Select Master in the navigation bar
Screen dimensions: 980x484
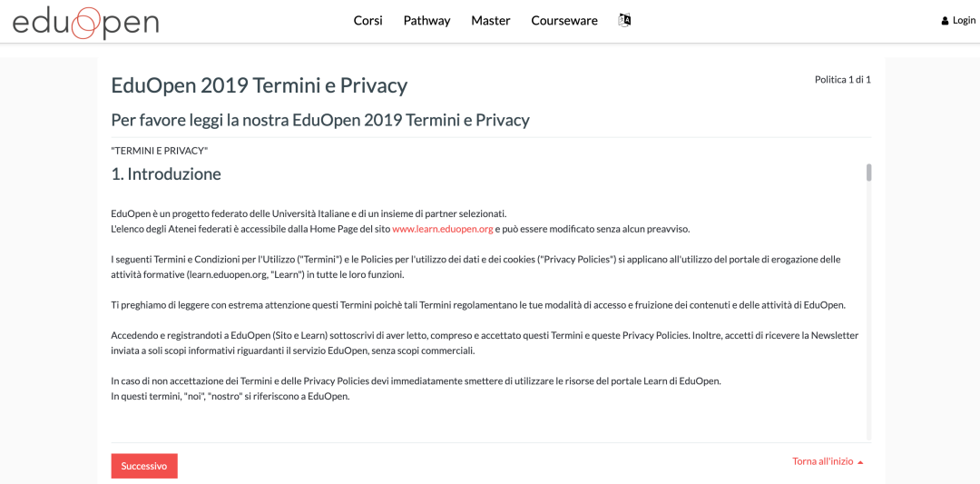pos(491,21)
